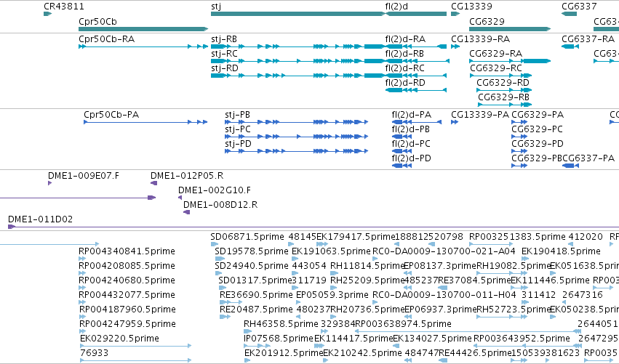Click the CG6337-PA protein label
Screen dimensions: 619x364
588,158
